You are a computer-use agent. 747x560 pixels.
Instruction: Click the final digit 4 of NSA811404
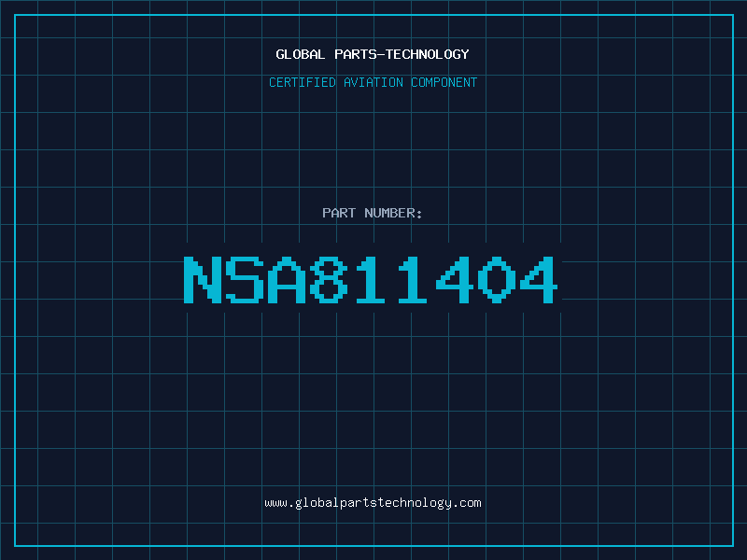click(x=539, y=279)
